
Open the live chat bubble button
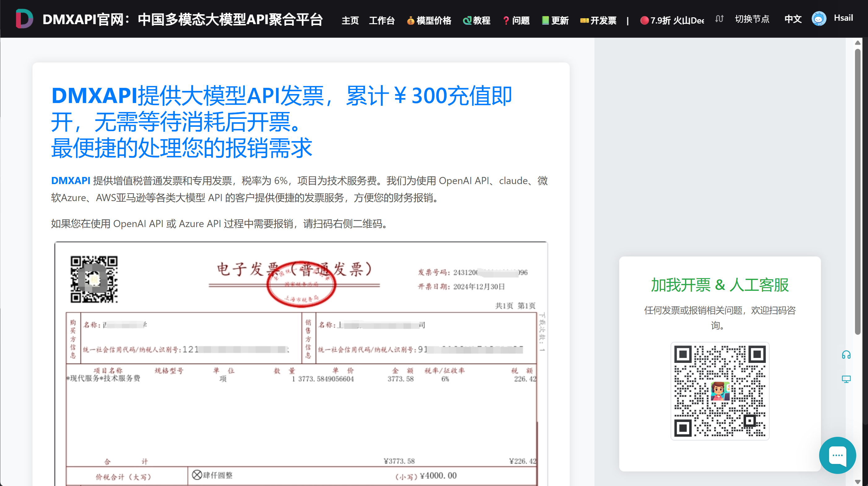coord(837,455)
